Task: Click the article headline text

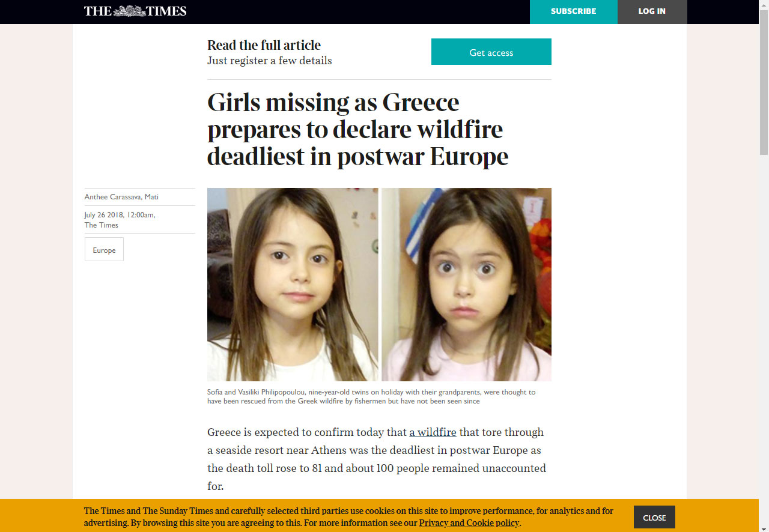Action: (358, 129)
